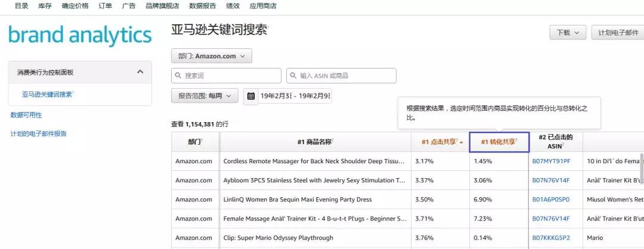
Task: Open ASIN link B01A6P0SP0
Action: 551,200
